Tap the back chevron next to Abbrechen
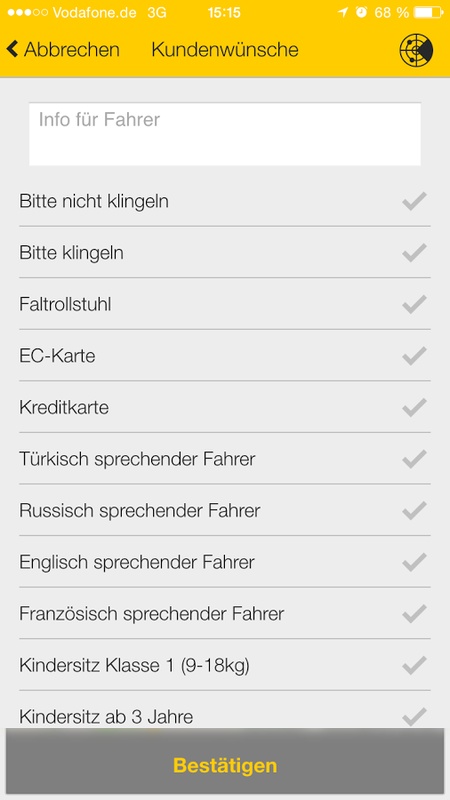 pyautogui.click(x=12, y=49)
